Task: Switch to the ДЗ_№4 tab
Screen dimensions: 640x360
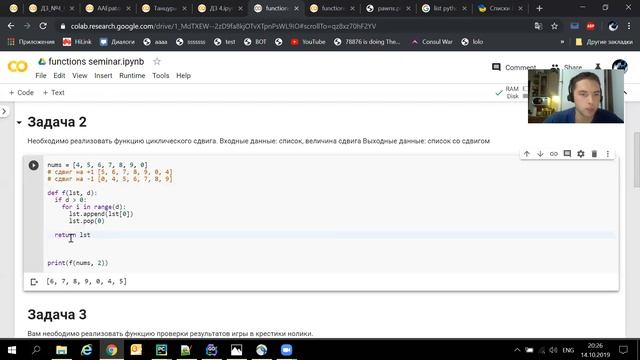Action: pos(51,8)
